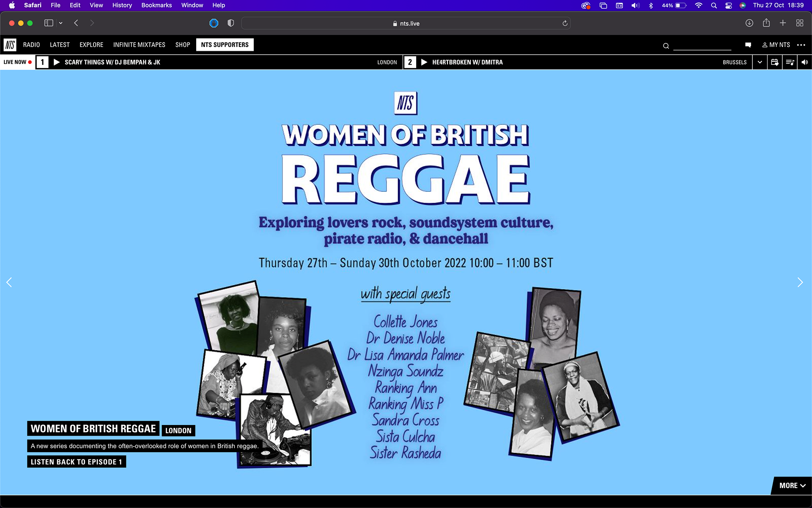Open the View menu
This screenshot has height=508, width=812.
click(96, 6)
